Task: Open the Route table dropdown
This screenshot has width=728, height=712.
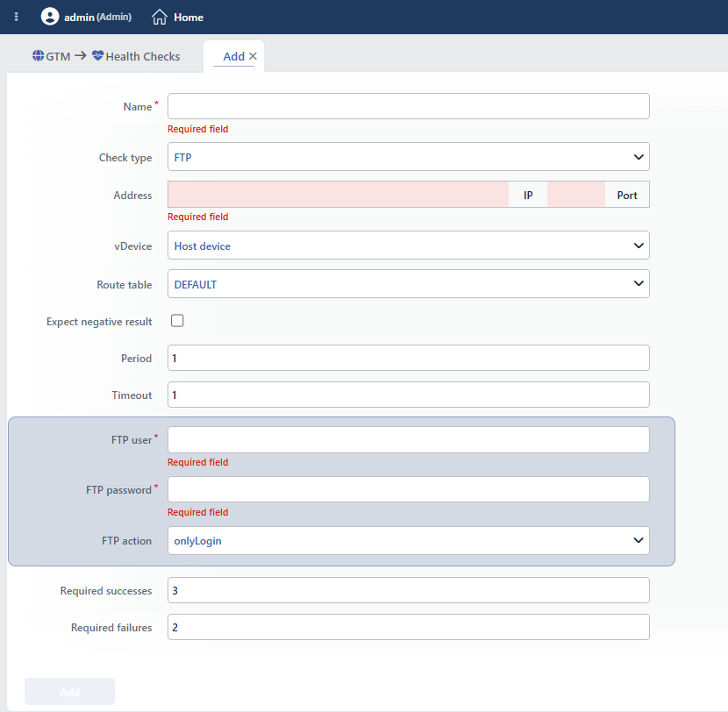Action: point(408,284)
